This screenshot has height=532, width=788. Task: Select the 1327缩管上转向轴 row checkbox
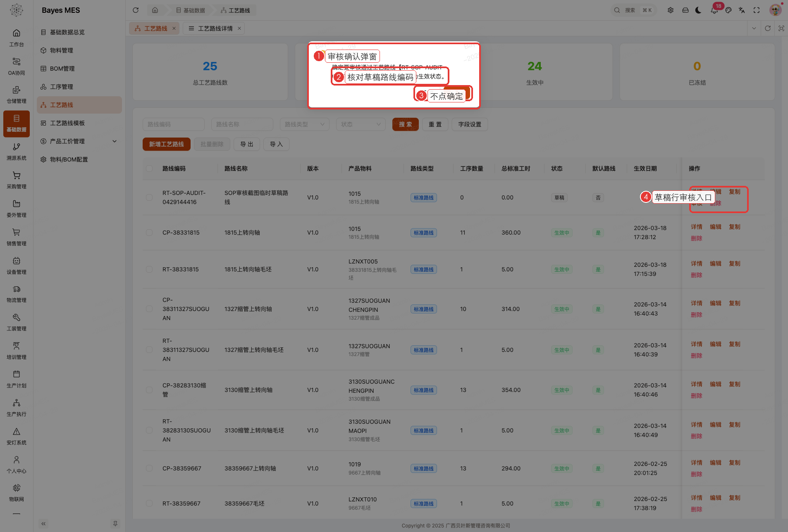click(x=149, y=309)
